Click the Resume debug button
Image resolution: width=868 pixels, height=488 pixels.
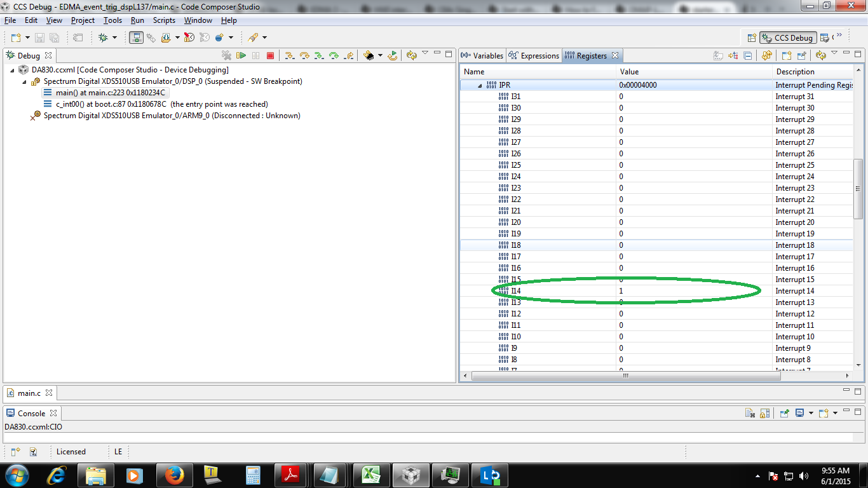click(x=241, y=55)
